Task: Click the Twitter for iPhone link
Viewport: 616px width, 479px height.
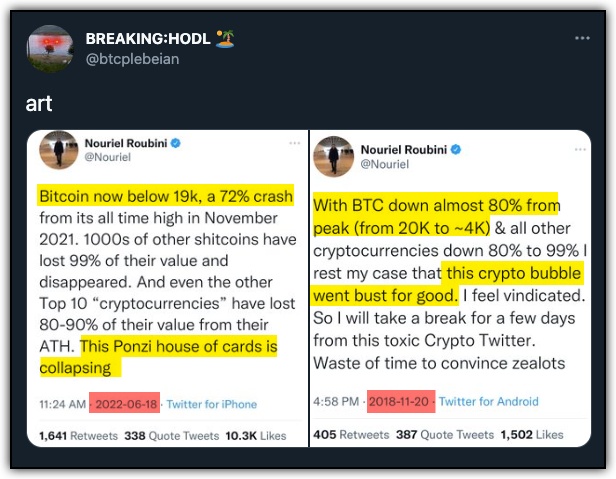Action: [x=212, y=404]
